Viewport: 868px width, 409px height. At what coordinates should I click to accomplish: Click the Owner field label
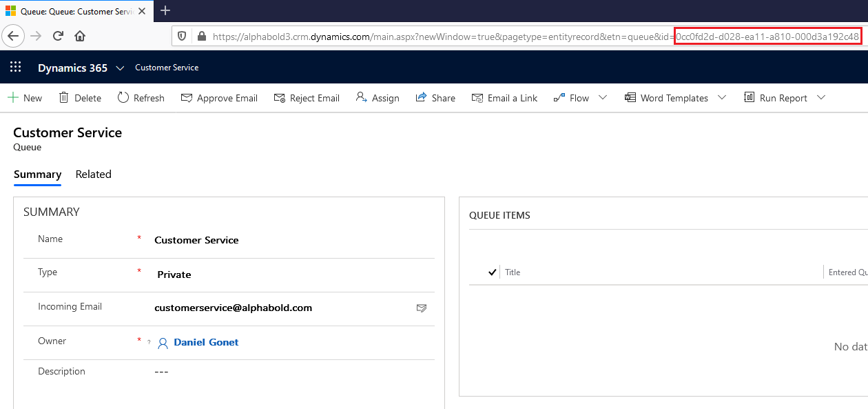(x=52, y=341)
